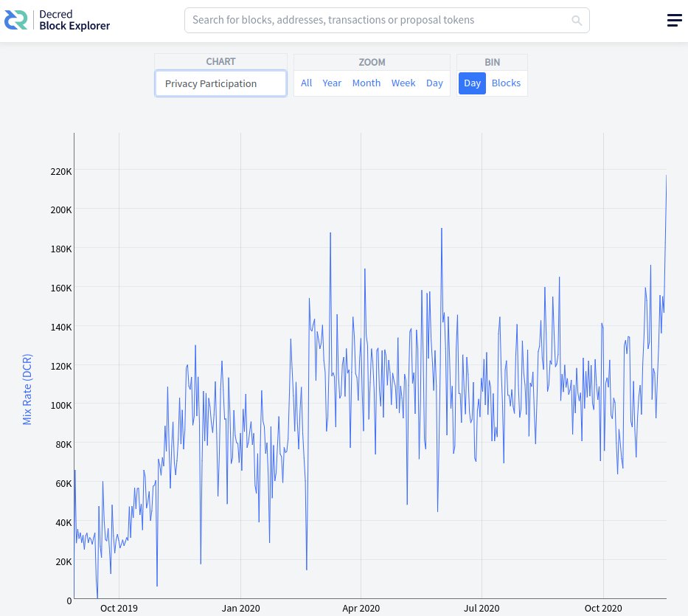Click the 20K y-axis value

(x=63, y=561)
